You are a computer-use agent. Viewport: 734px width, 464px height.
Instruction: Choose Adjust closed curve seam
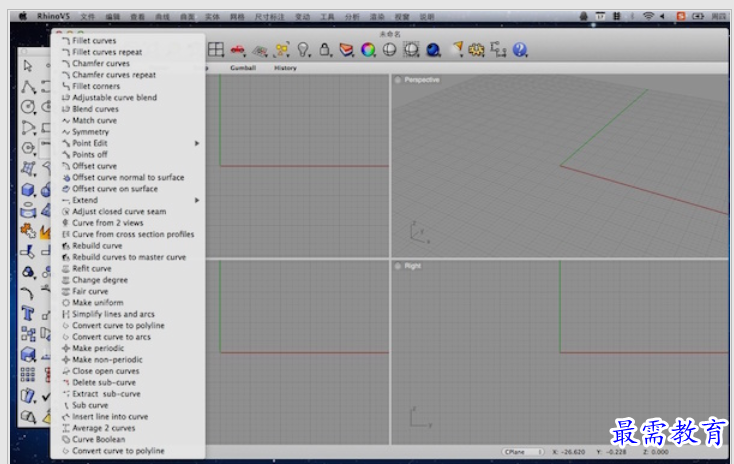click(119, 212)
